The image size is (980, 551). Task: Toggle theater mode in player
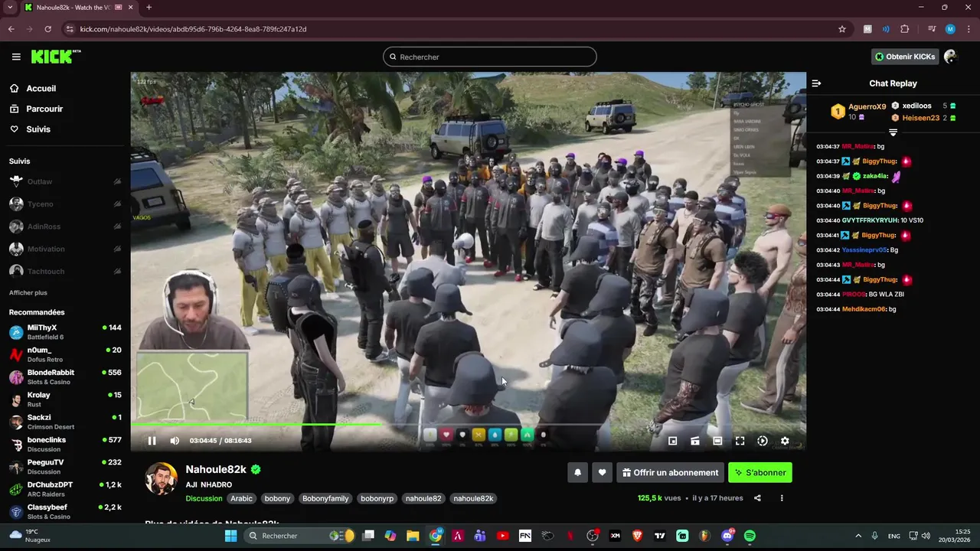pyautogui.click(x=717, y=441)
